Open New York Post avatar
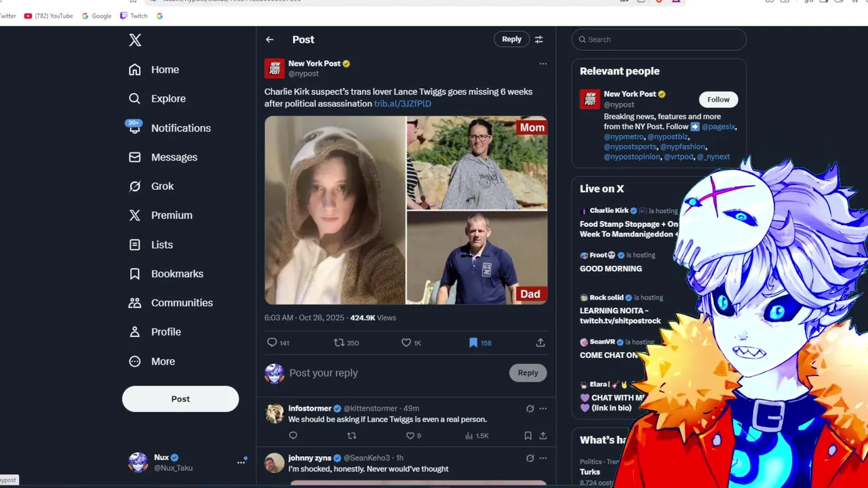The height and width of the screenshot is (488, 868). pos(275,68)
